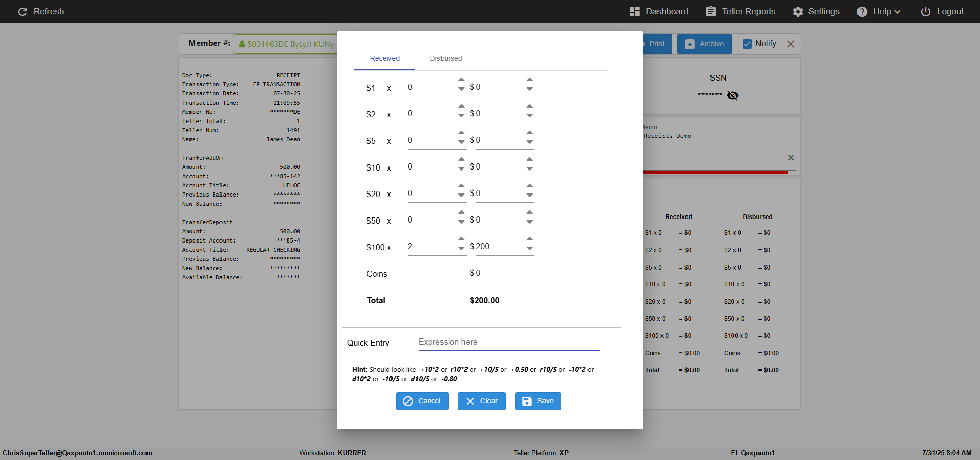980x460 pixels.
Task: Decrease $100 bill count down arrow
Action: pos(461,248)
